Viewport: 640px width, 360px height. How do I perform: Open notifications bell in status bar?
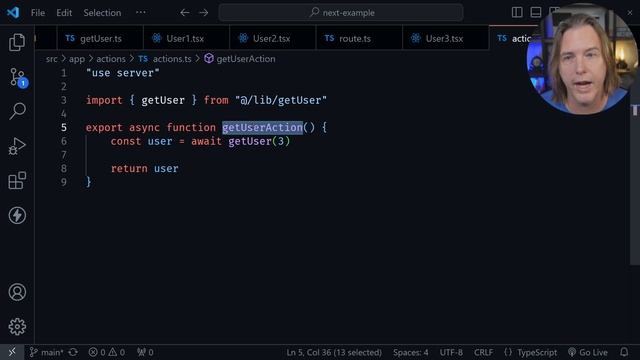tap(624, 352)
